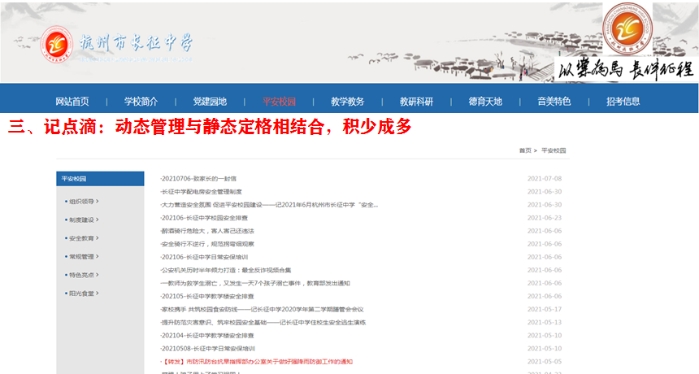Expand the 组织领导 sidebar category
Viewport: 699px width, 374px height.
[82, 201]
